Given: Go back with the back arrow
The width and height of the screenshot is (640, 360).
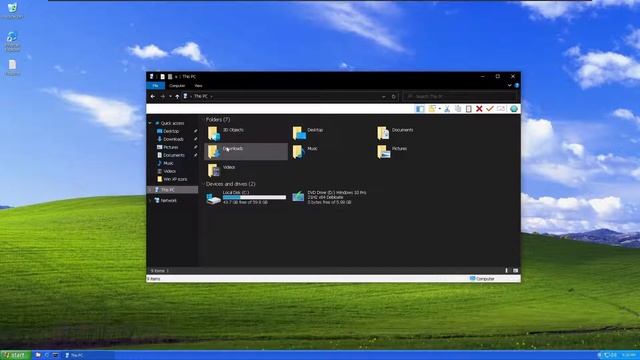Looking at the screenshot, I should click(x=152, y=96).
